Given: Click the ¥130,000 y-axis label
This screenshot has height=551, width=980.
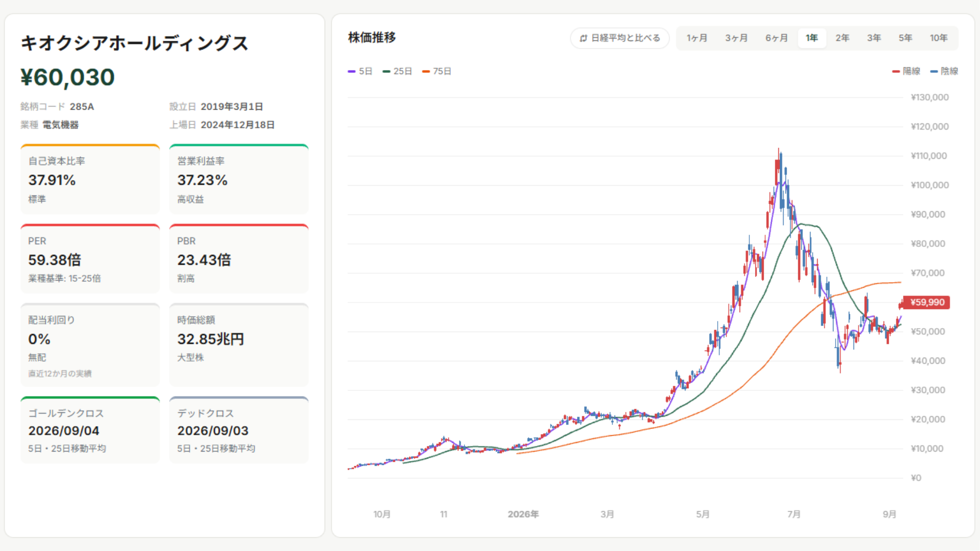Looking at the screenshot, I should pos(929,97).
